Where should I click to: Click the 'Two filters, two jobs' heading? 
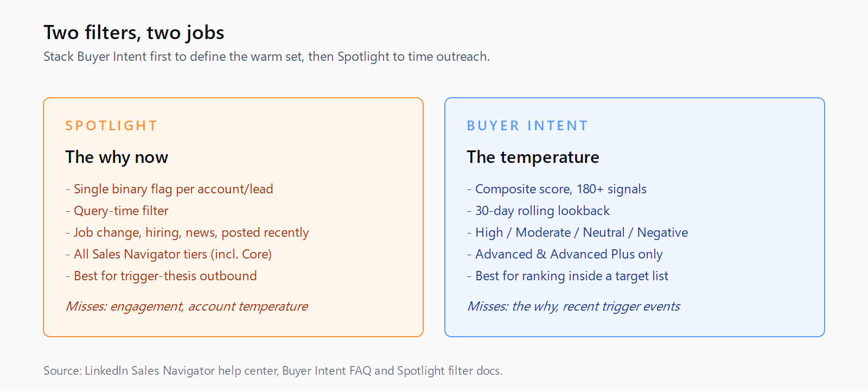point(134,33)
